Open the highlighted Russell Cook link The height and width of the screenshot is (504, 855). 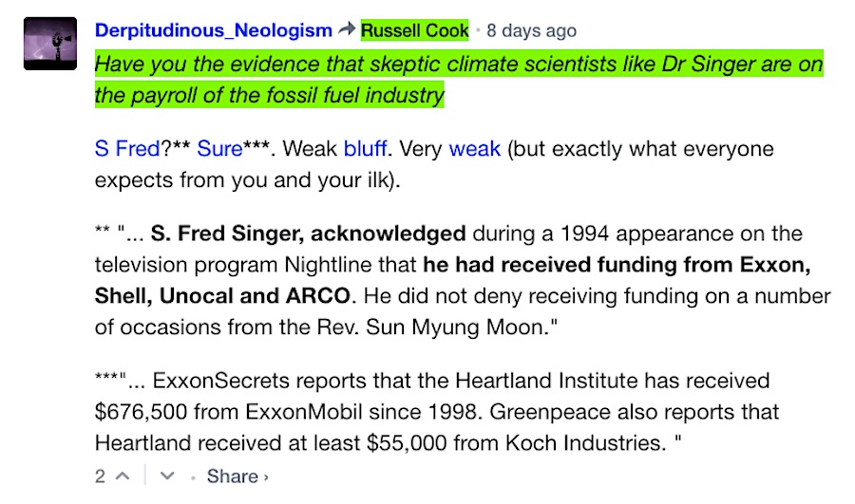(x=415, y=30)
